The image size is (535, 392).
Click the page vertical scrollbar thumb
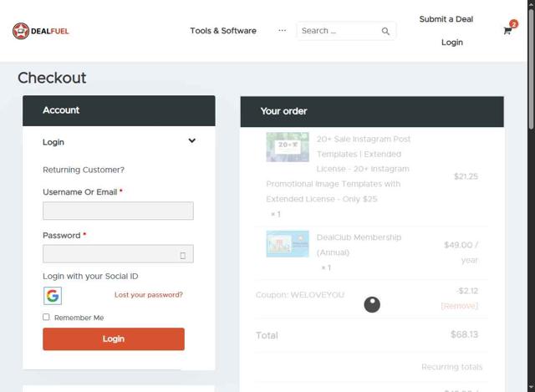[x=532, y=70]
